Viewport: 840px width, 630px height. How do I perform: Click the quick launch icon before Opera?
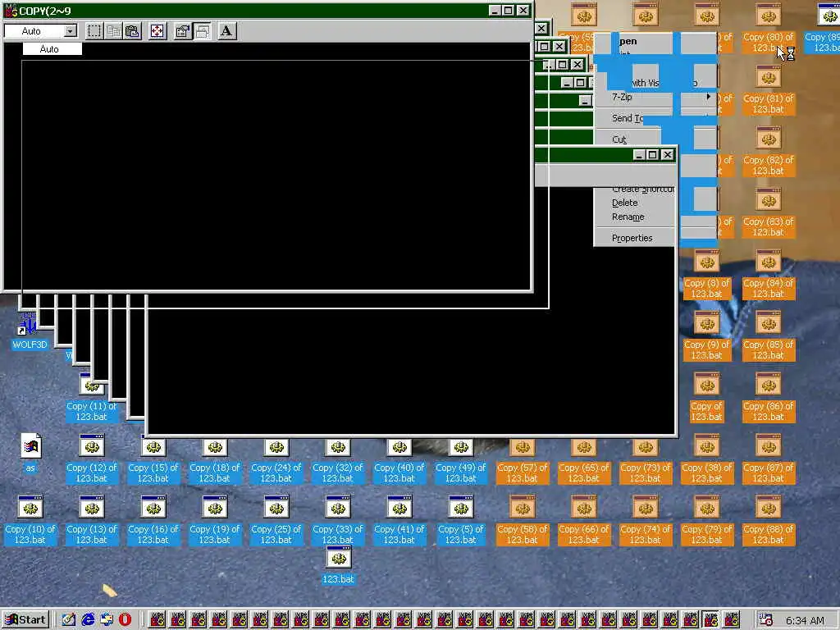tap(107, 620)
